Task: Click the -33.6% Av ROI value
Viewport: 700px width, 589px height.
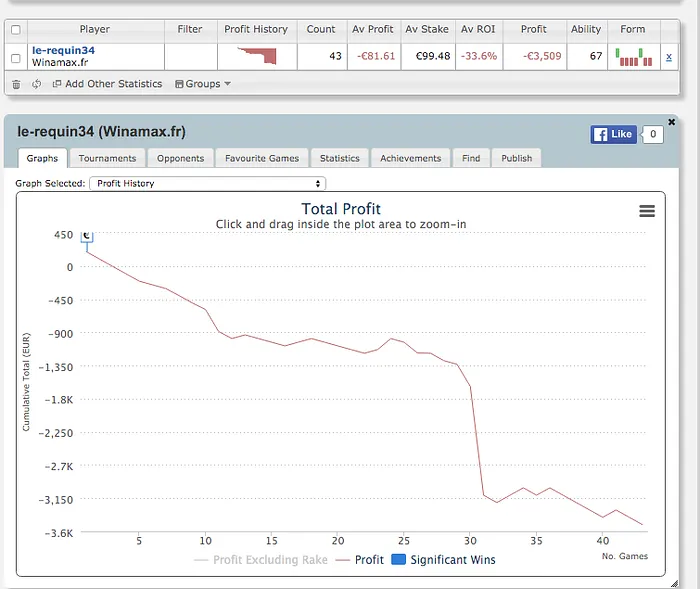Action: [479, 56]
